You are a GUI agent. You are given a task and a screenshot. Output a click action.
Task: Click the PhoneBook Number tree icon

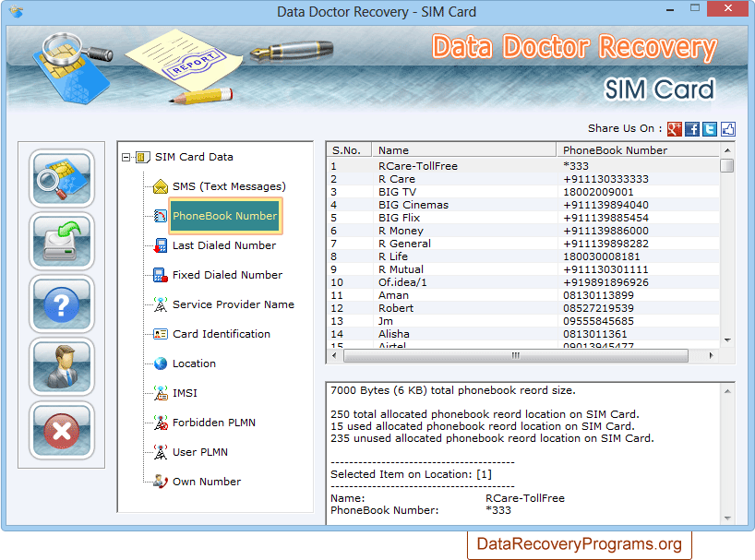pos(161,216)
